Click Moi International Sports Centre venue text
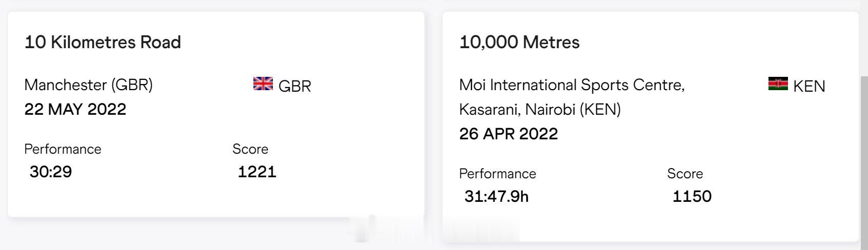The height and width of the screenshot is (250, 868). pos(572,85)
